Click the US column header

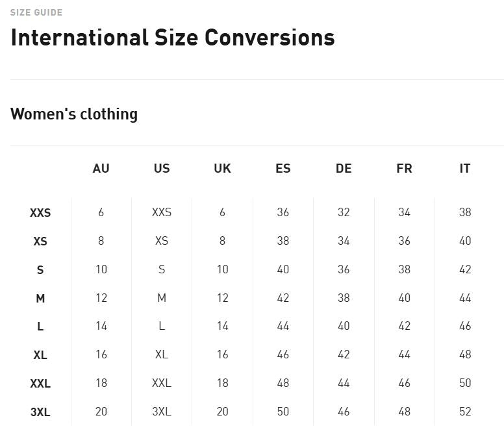(162, 169)
